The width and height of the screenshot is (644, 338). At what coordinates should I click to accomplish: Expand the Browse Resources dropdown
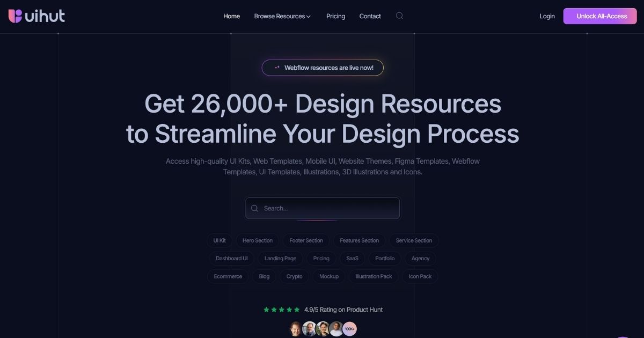tap(282, 16)
